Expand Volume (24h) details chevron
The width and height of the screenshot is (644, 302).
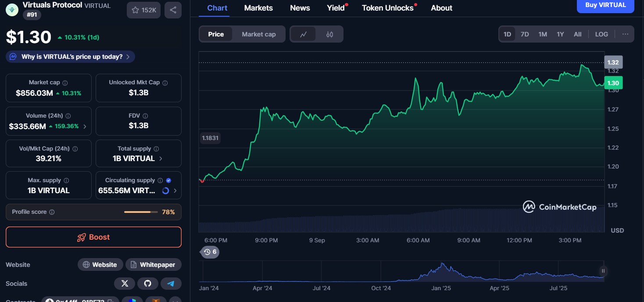pos(85,126)
